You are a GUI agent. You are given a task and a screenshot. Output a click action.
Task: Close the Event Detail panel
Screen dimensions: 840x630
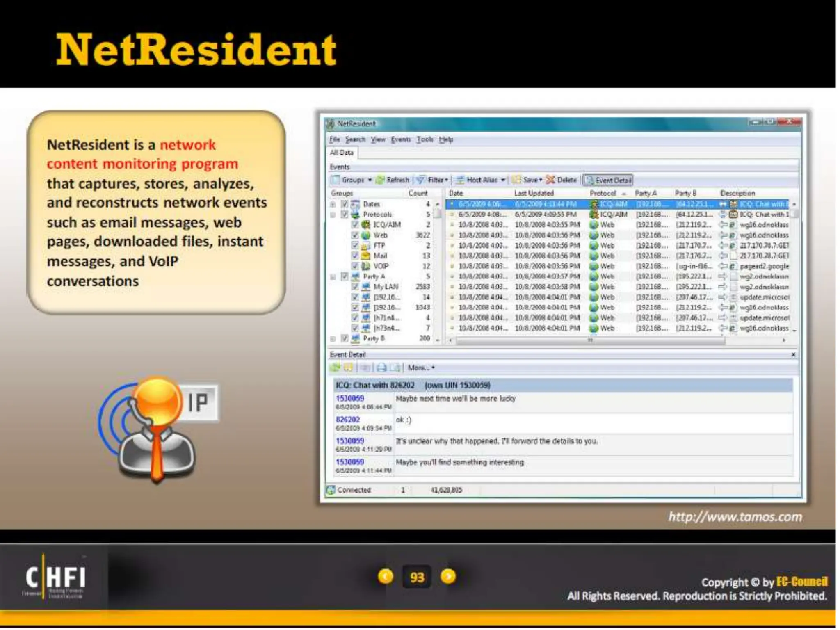(793, 355)
